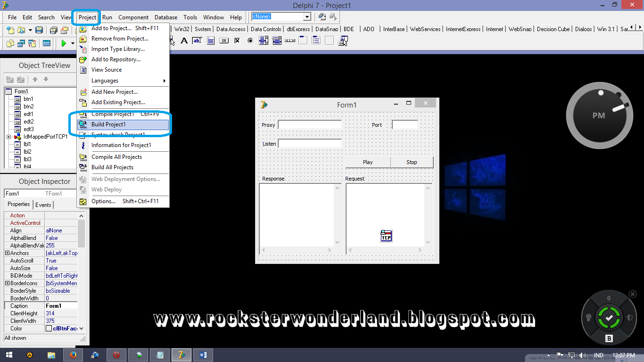Click the AlphaBlendValue 255 cell
644x362 pixels.
coord(61,246)
